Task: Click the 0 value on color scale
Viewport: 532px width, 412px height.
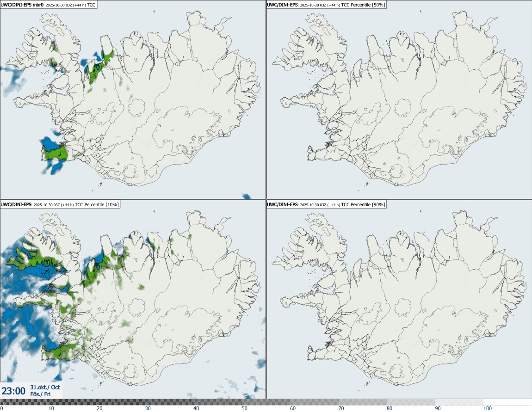Action: [1, 408]
